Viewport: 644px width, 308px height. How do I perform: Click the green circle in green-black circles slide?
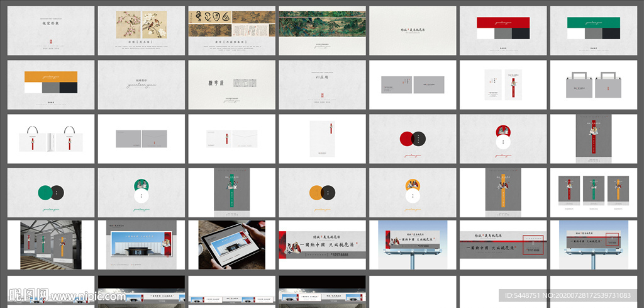click(45, 191)
